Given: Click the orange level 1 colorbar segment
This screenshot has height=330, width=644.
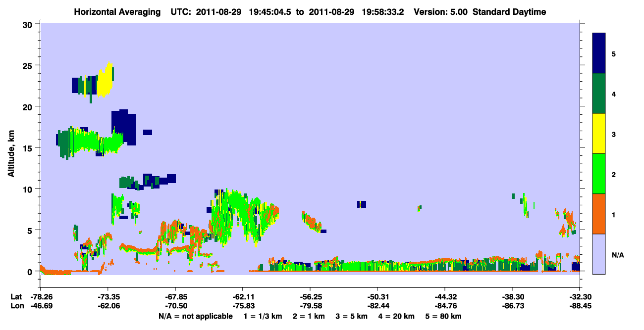Looking at the screenshot, I should pyautogui.click(x=599, y=214).
